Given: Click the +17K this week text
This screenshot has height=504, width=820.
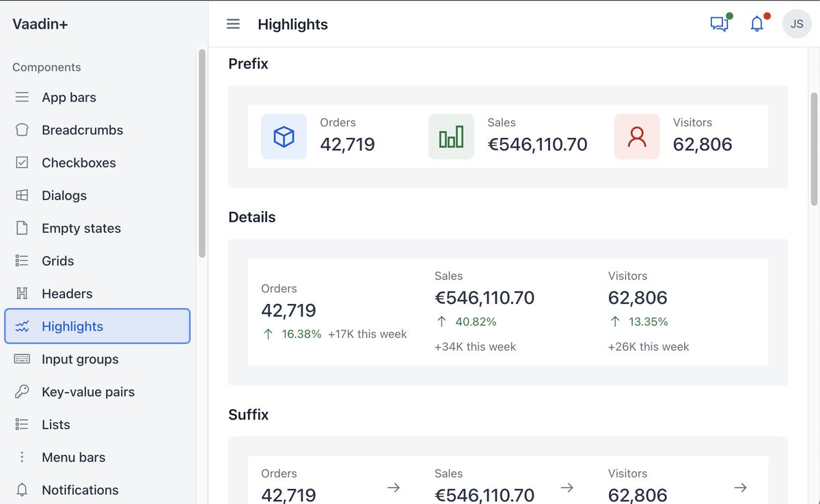Looking at the screenshot, I should click(x=368, y=334).
